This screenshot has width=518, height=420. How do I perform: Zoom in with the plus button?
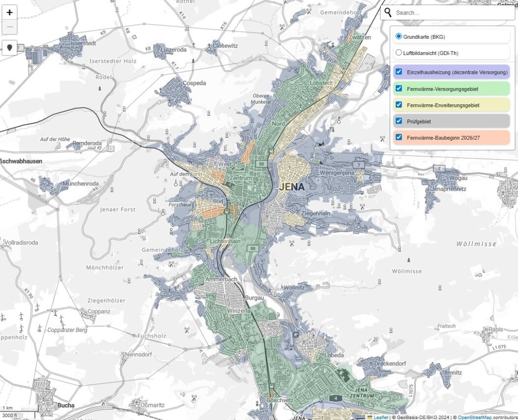pyautogui.click(x=9, y=13)
